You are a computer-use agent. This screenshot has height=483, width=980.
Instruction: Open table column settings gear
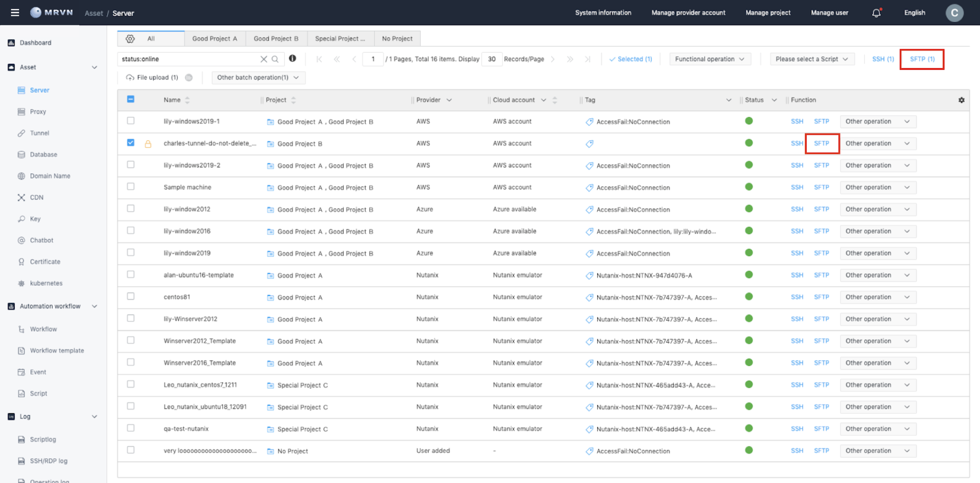[961, 100]
